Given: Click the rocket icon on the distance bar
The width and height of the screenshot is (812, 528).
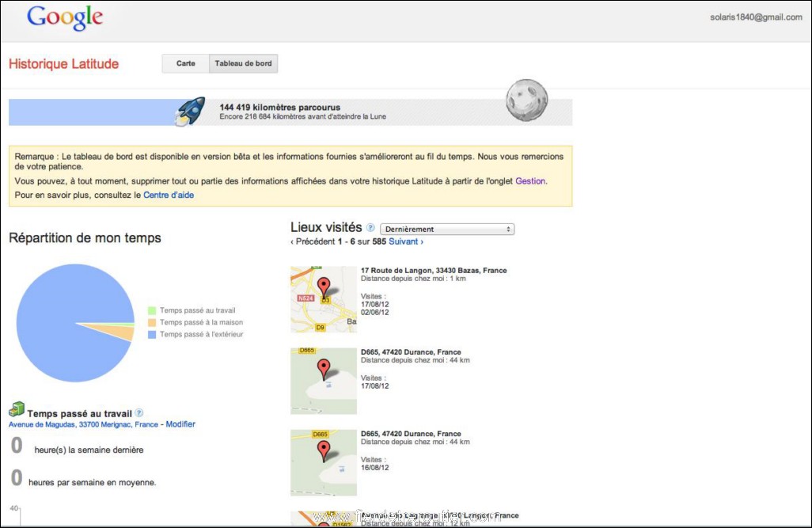Looking at the screenshot, I should coord(191,111).
